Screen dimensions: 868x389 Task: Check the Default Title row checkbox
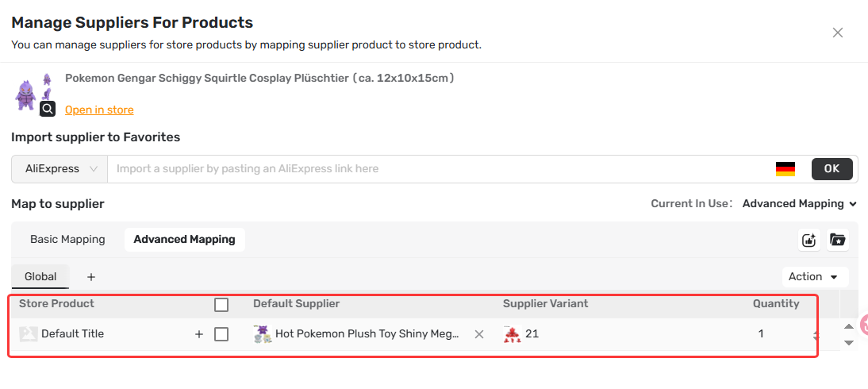point(221,334)
